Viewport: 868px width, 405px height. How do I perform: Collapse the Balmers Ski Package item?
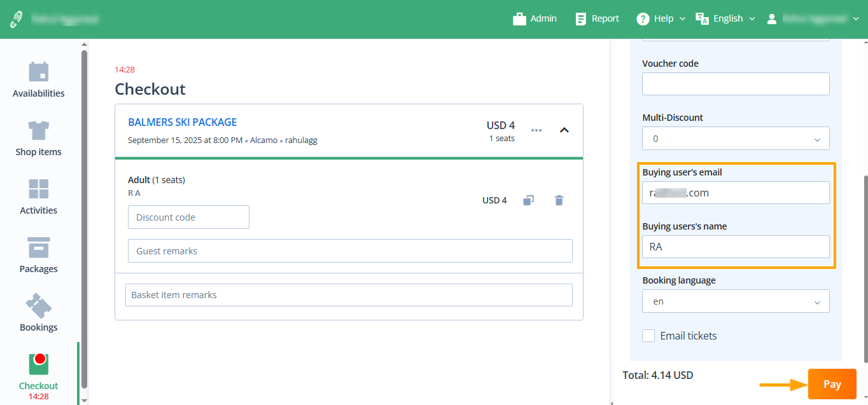(x=564, y=130)
